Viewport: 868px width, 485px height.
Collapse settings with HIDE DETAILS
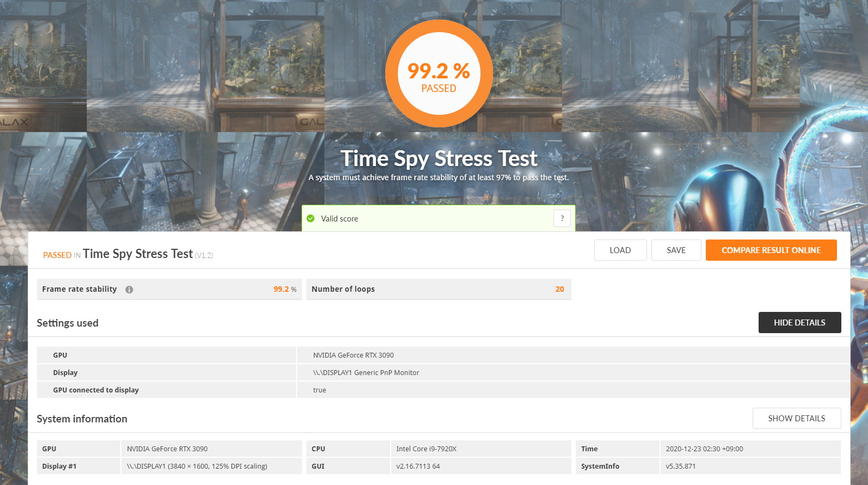point(799,323)
